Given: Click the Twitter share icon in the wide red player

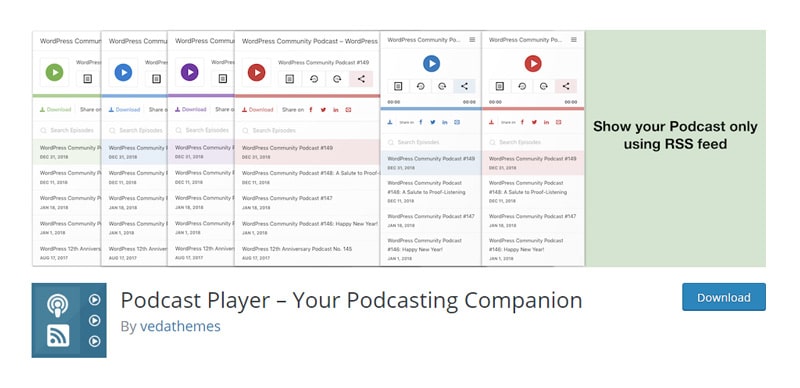Looking at the screenshot, I should (323, 109).
